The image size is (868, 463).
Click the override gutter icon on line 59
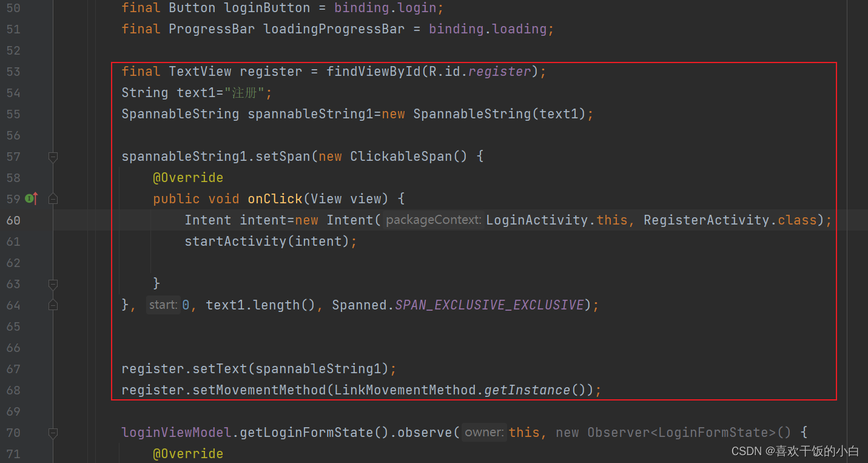32,198
